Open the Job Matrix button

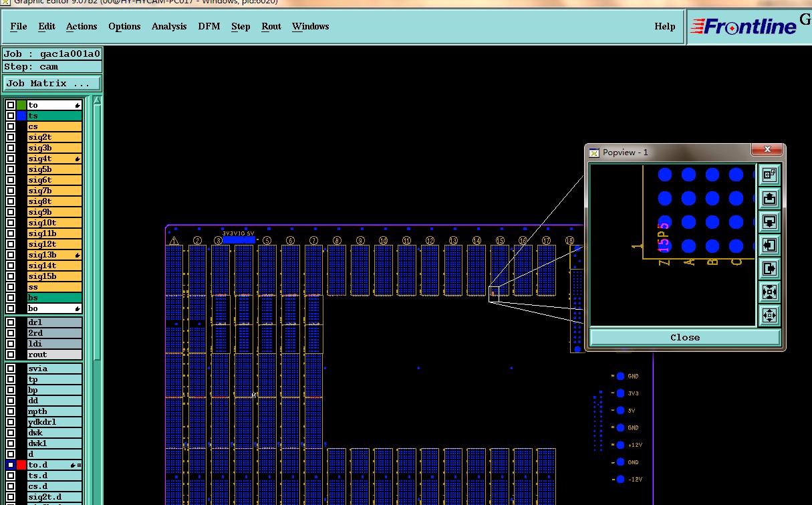pyautogui.click(x=52, y=84)
